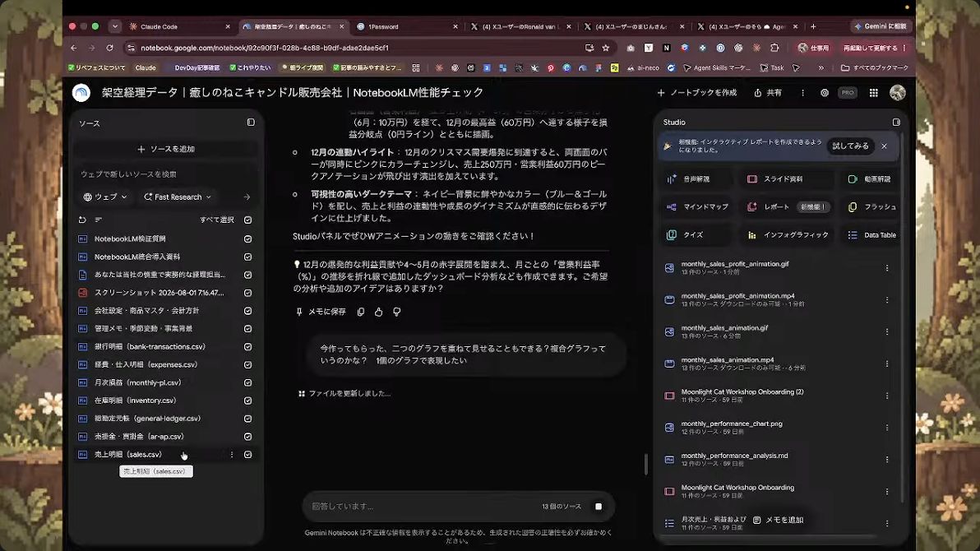Open options for monthly_sales_profit_animation.gif

point(886,267)
